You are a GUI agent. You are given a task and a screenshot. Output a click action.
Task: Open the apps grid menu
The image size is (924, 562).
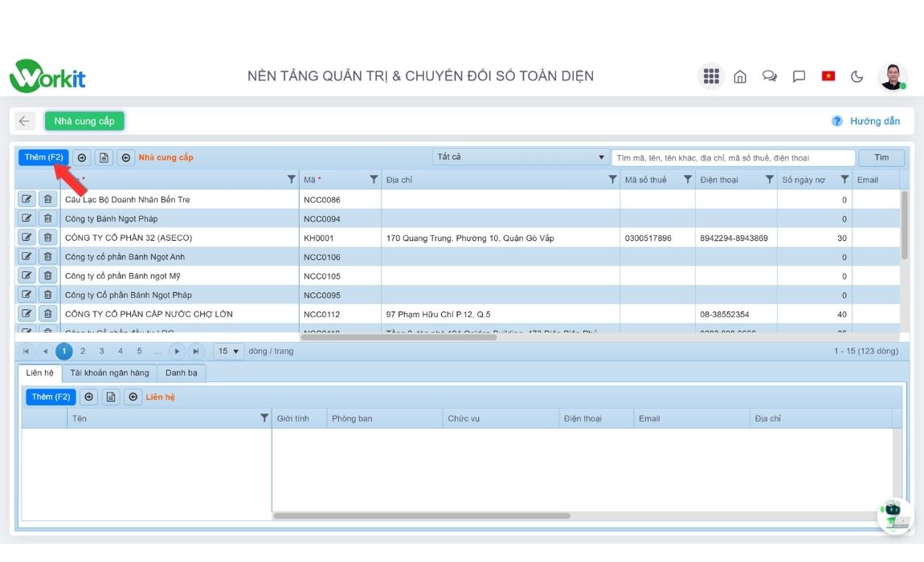[710, 76]
